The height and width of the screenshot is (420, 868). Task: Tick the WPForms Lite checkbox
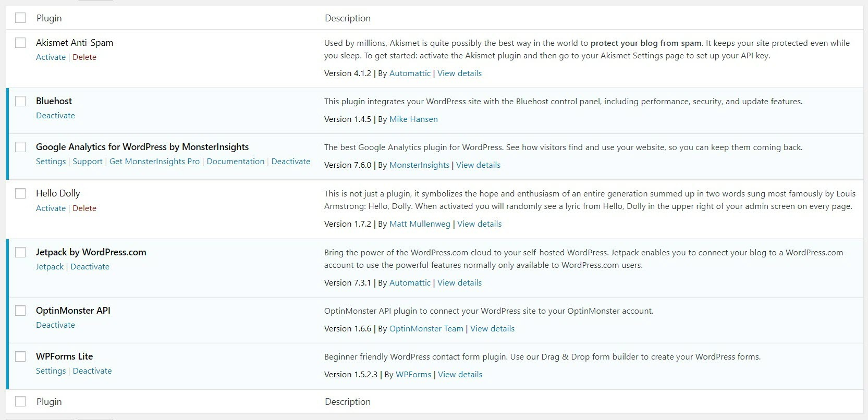click(20, 356)
